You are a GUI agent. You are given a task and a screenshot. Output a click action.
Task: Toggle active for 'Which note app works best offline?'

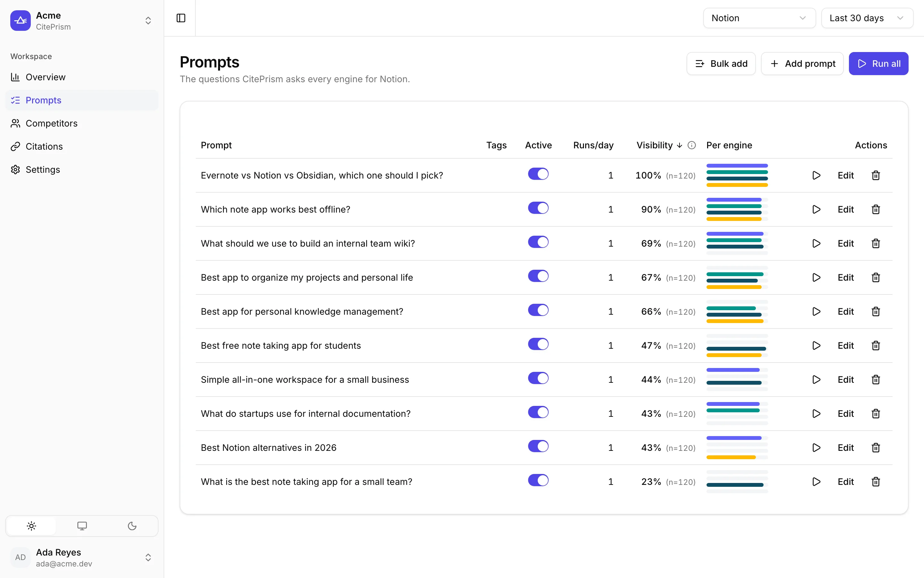click(x=538, y=208)
